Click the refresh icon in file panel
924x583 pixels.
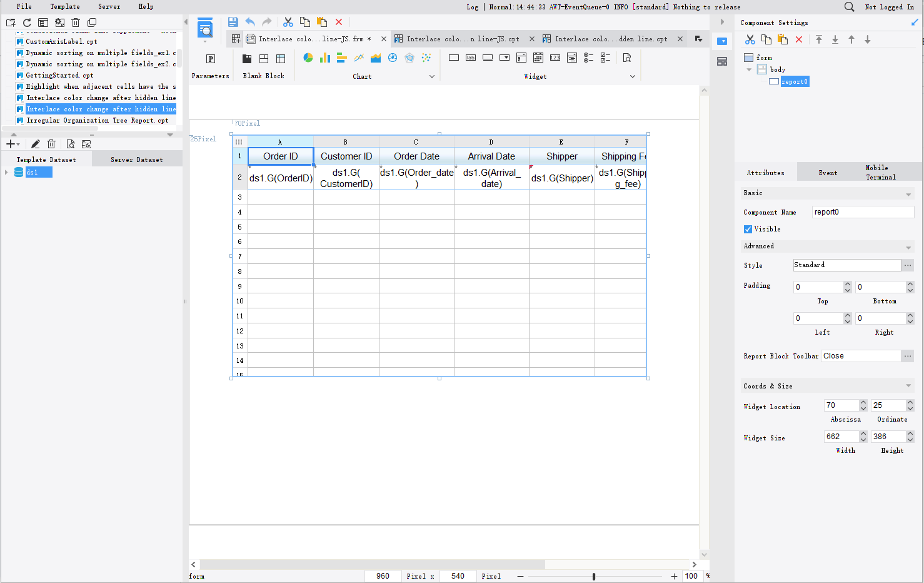coord(27,23)
